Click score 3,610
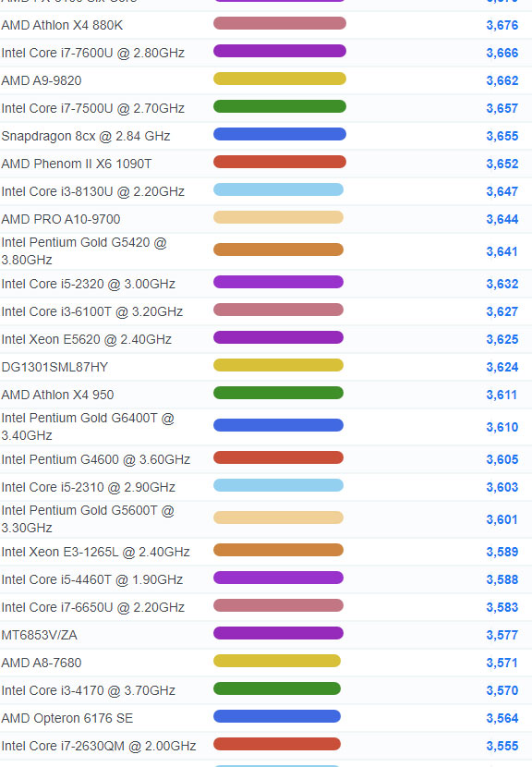 point(502,427)
